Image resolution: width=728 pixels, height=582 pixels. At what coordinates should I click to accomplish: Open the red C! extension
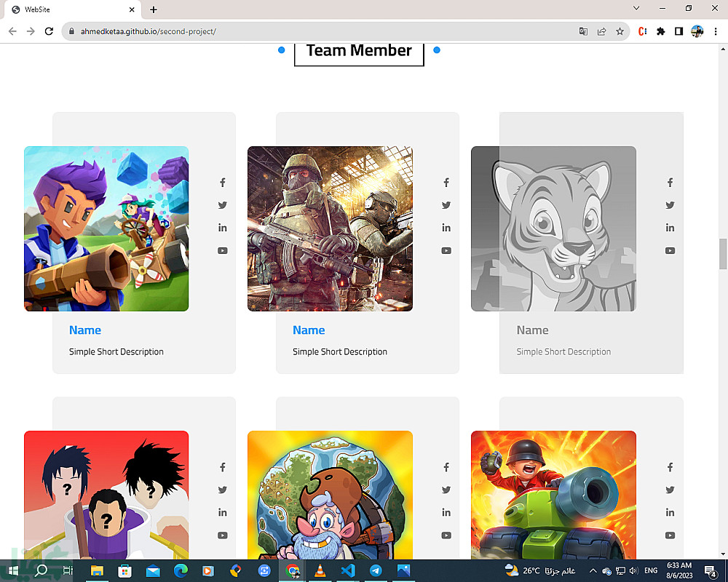pyautogui.click(x=643, y=31)
